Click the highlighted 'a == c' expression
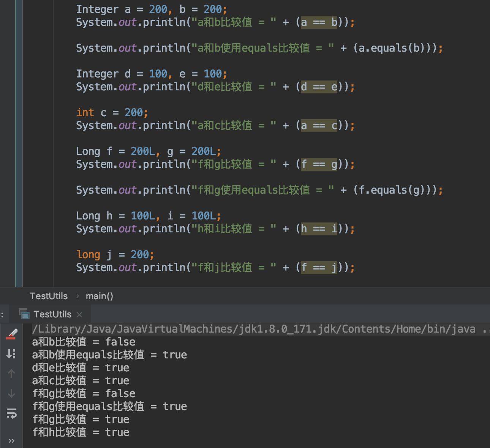The width and height of the screenshot is (490, 448). 319,125
